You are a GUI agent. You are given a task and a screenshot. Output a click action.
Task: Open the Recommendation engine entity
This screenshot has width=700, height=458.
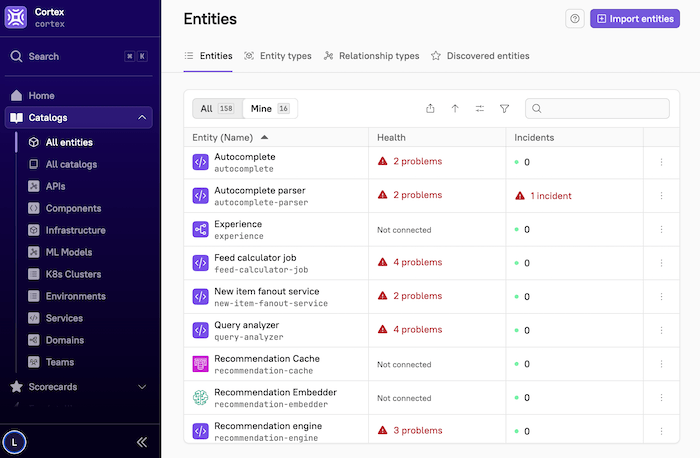(x=268, y=426)
